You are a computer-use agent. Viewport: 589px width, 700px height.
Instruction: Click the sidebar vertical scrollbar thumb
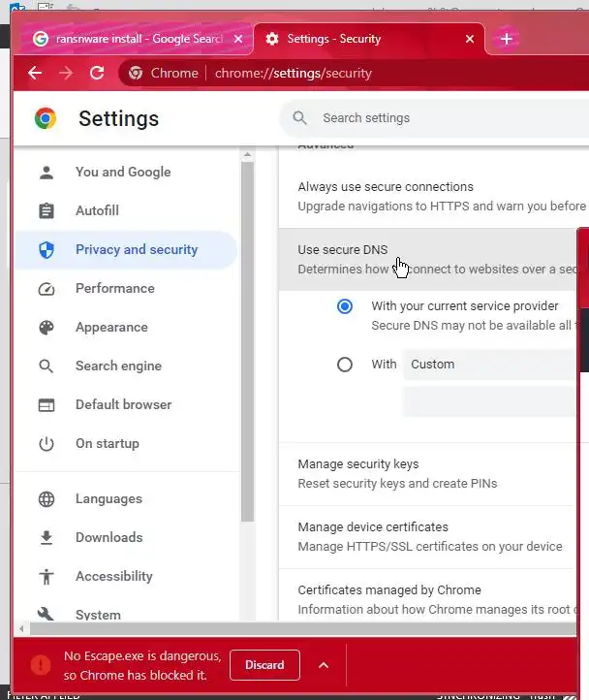(248, 342)
